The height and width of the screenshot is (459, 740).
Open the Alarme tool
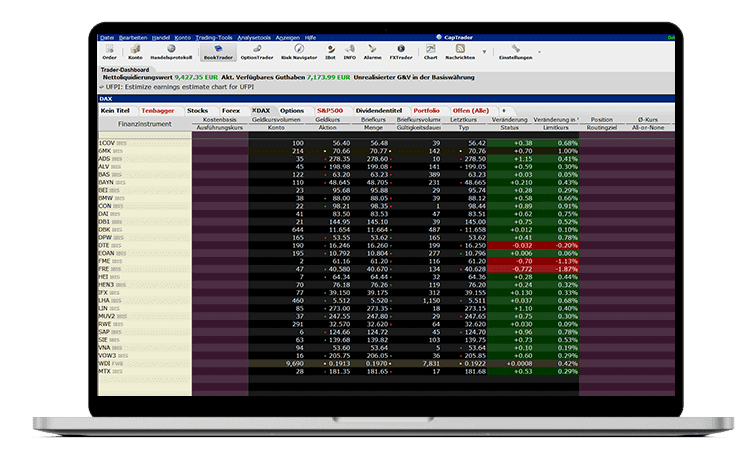point(372,52)
